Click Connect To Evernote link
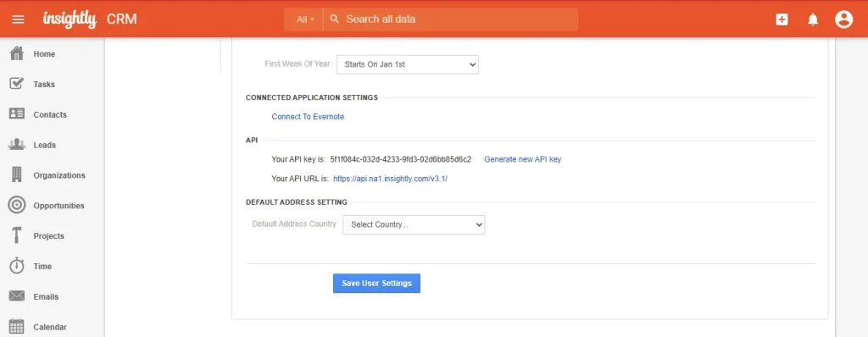Viewport: 868px width, 337px height. (x=308, y=117)
